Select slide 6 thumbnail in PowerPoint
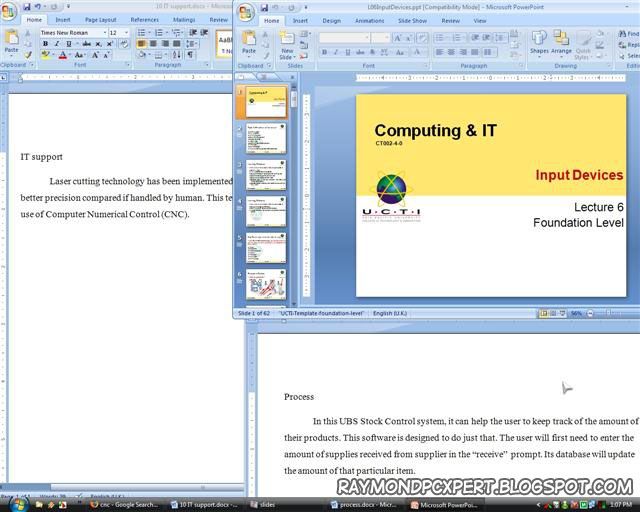The width and height of the screenshot is (640, 512). pyautogui.click(x=266, y=284)
